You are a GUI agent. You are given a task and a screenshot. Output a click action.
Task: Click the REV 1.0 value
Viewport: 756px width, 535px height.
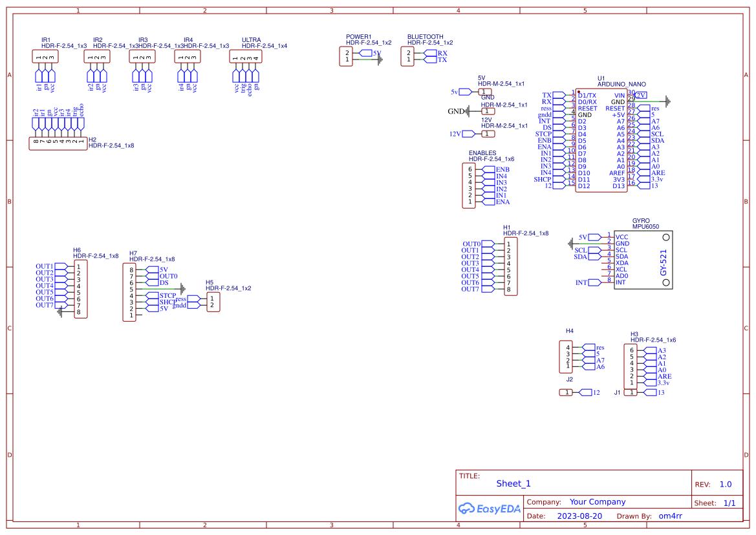tap(725, 484)
